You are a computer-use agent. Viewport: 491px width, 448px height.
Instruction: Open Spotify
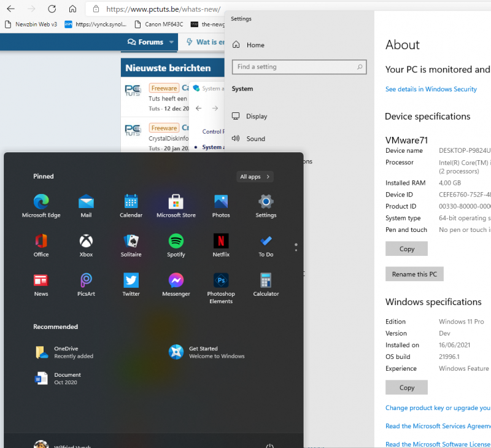[x=176, y=245]
